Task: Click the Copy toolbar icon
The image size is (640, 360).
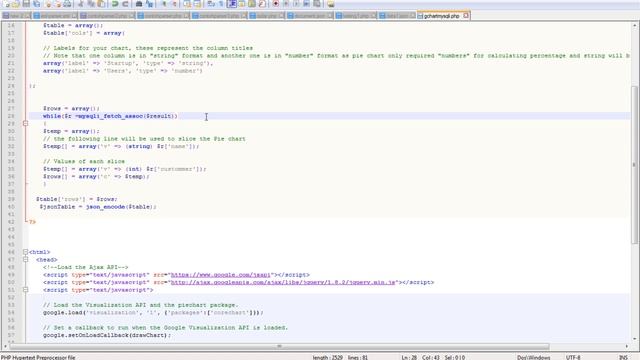Action: [91, 4]
